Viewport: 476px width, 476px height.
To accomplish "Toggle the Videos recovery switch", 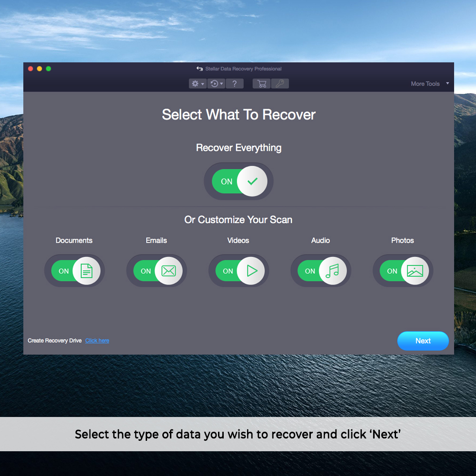I will (x=239, y=271).
